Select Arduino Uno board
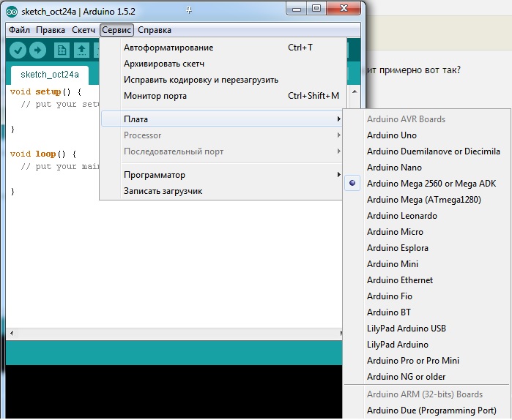This screenshot has height=420, width=512. (392, 135)
